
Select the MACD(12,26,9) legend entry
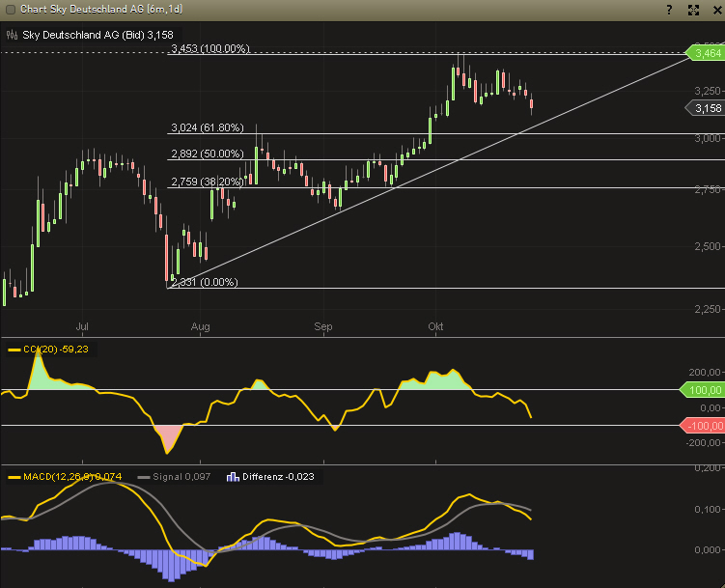pyautogui.click(x=66, y=477)
